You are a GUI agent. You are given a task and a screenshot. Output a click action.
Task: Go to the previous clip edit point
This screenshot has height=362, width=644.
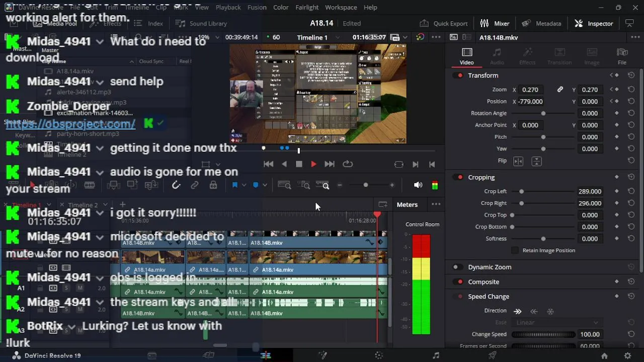(432, 164)
